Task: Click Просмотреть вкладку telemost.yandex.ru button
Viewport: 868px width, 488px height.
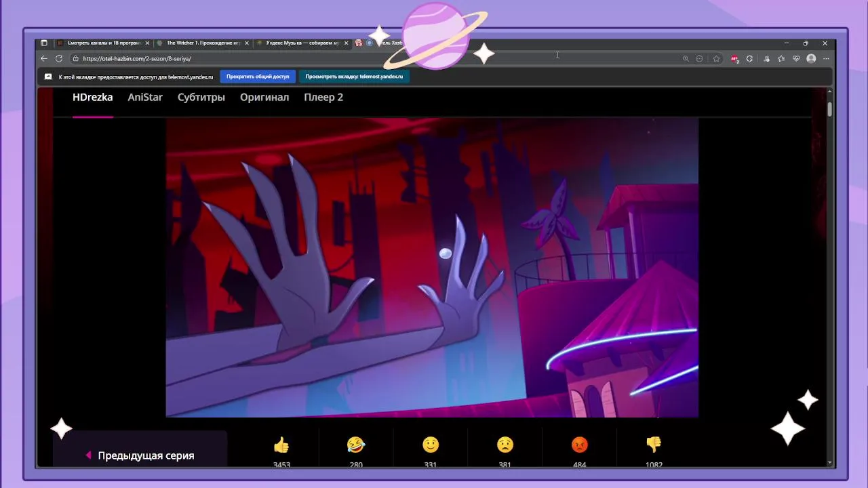Action: point(354,77)
